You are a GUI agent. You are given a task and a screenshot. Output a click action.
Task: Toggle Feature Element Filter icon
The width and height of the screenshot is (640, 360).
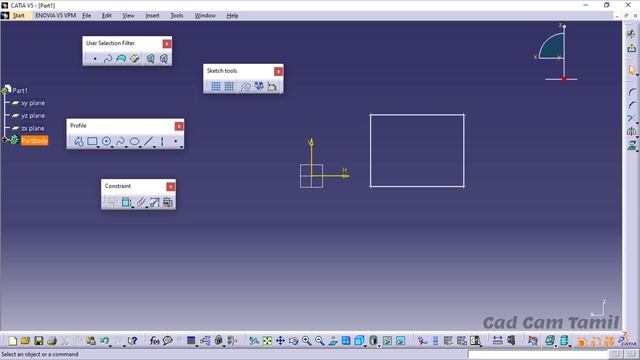[x=151, y=59]
